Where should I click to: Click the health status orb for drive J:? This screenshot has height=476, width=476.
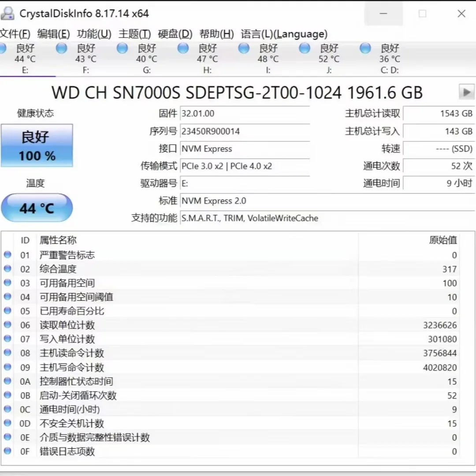305,48
